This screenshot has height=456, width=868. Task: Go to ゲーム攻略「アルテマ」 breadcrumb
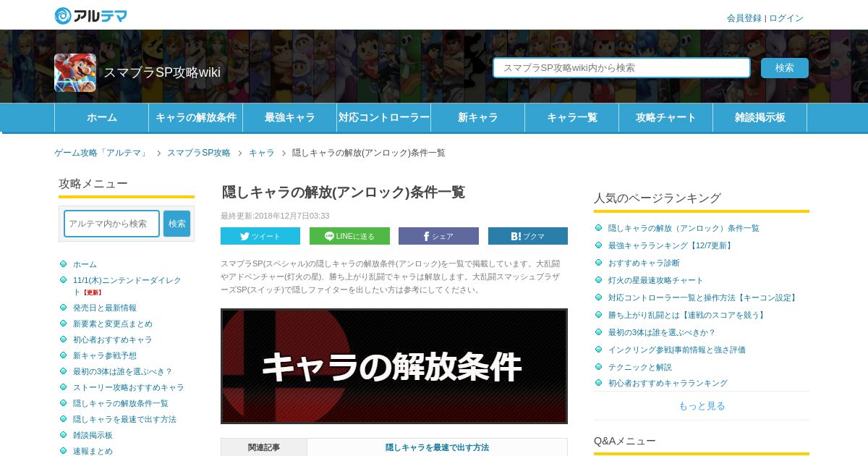point(101,153)
